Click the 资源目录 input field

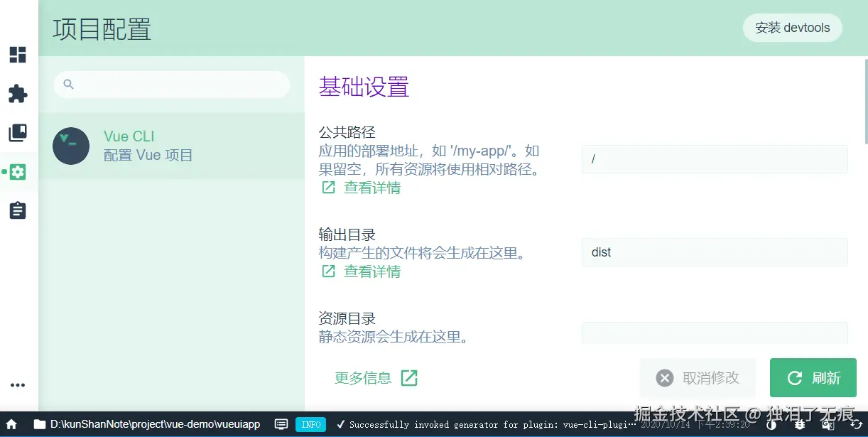tap(715, 333)
